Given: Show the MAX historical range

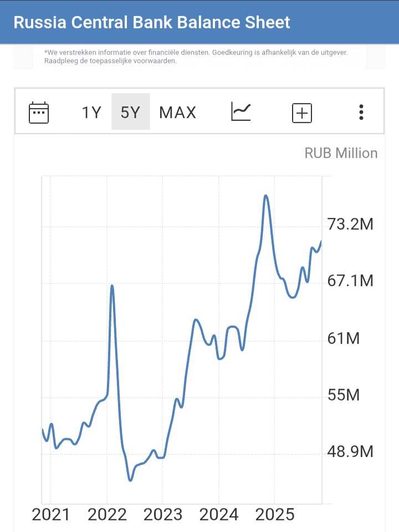Looking at the screenshot, I should click(x=177, y=113).
